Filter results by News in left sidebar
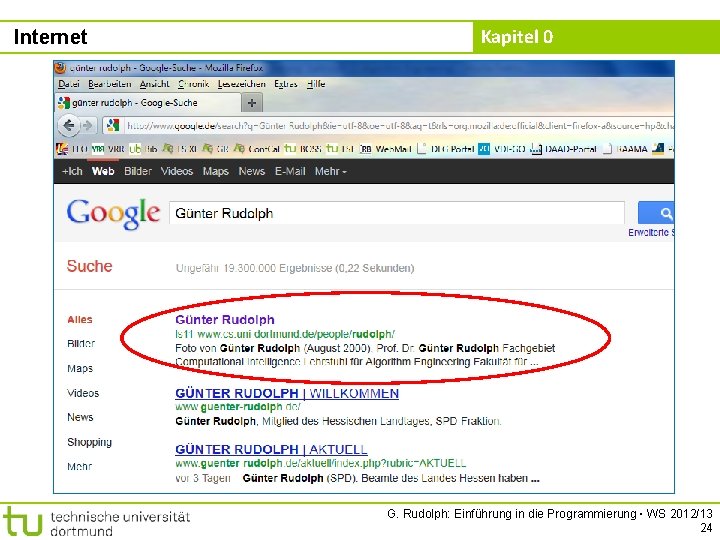Viewport: 720px width, 540px height. click(x=80, y=417)
